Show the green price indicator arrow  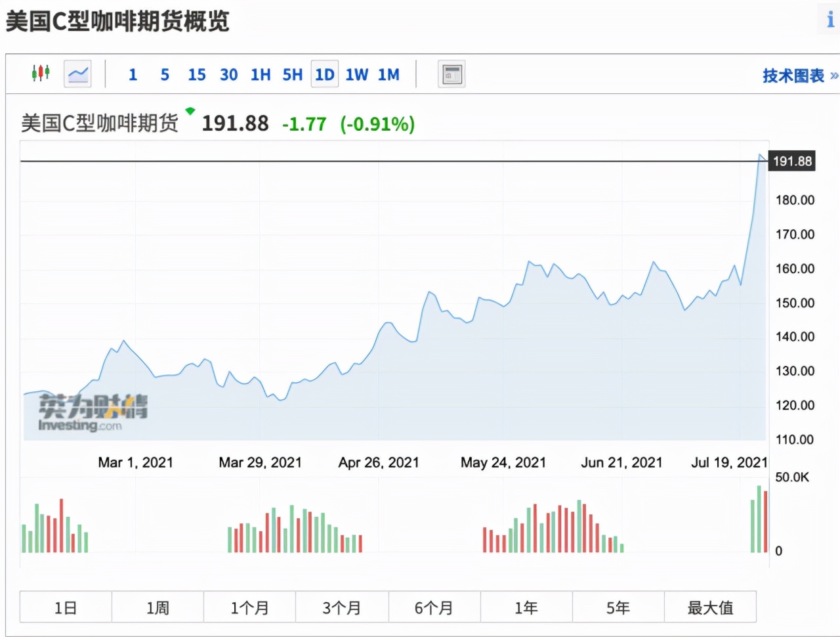189,112
